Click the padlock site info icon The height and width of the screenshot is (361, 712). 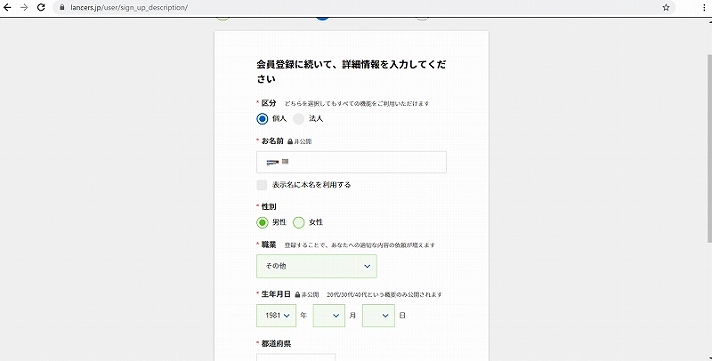pyautogui.click(x=62, y=7)
